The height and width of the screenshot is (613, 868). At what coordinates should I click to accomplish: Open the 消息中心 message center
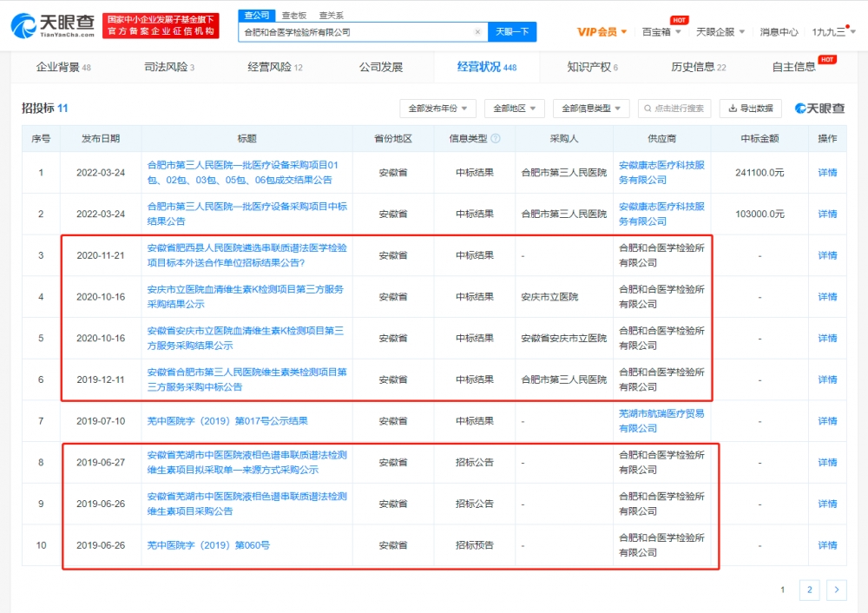pyautogui.click(x=779, y=32)
